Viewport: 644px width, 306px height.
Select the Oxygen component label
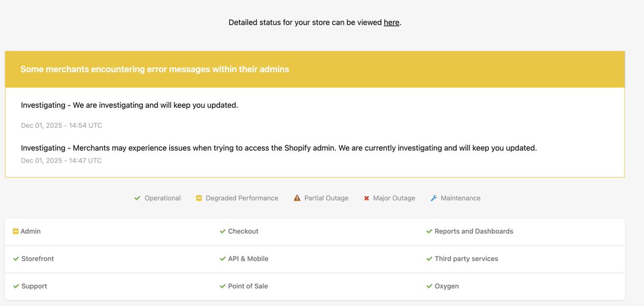[x=447, y=286]
